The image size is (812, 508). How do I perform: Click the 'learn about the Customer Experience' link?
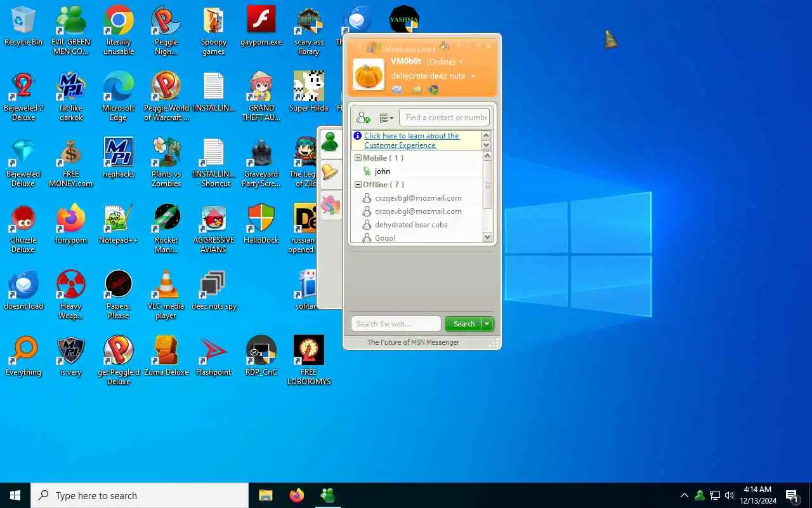point(412,140)
